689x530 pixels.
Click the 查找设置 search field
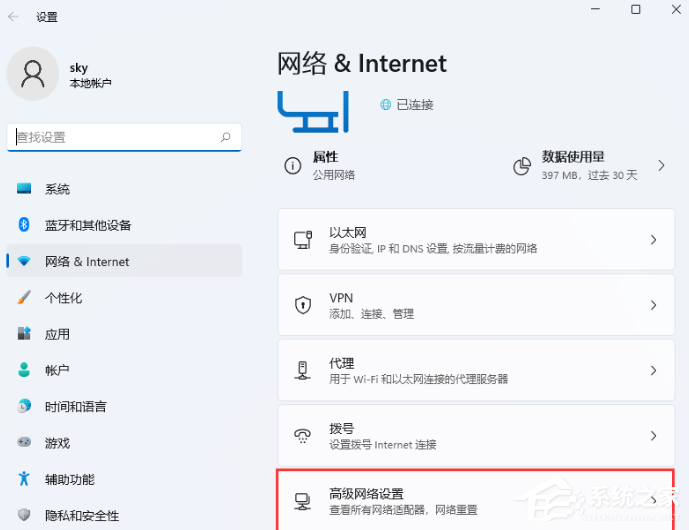(x=115, y=137)
